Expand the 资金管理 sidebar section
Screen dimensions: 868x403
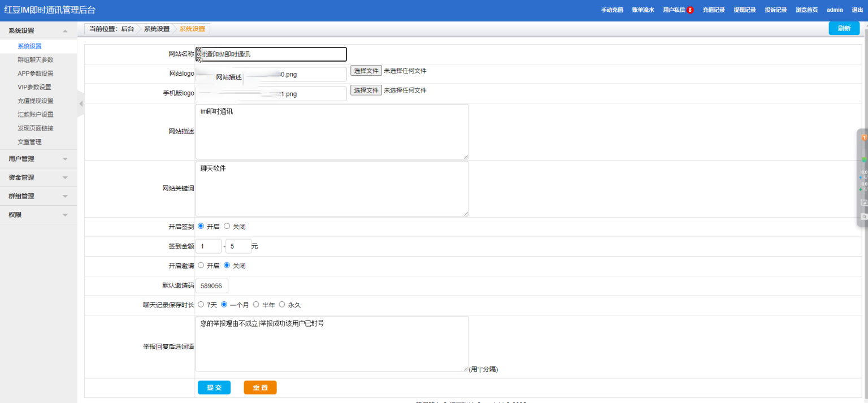point(38,177)
